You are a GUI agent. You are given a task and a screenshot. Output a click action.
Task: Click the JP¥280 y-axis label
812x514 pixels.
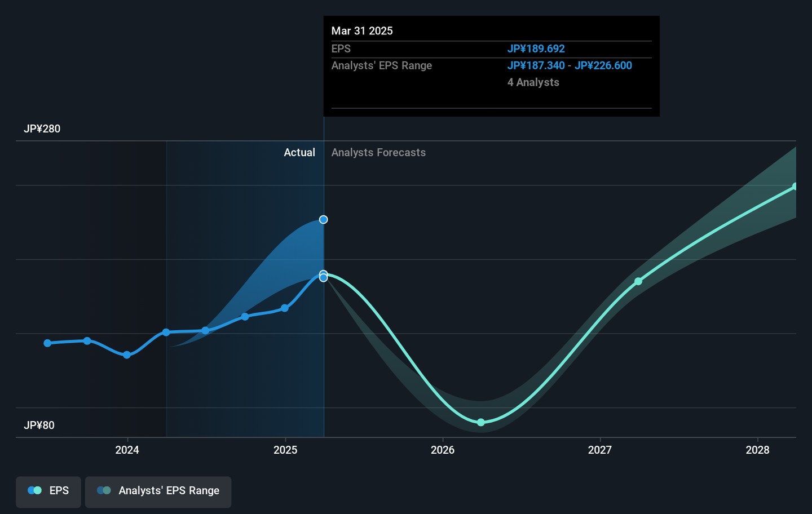[x=42, y=129]
